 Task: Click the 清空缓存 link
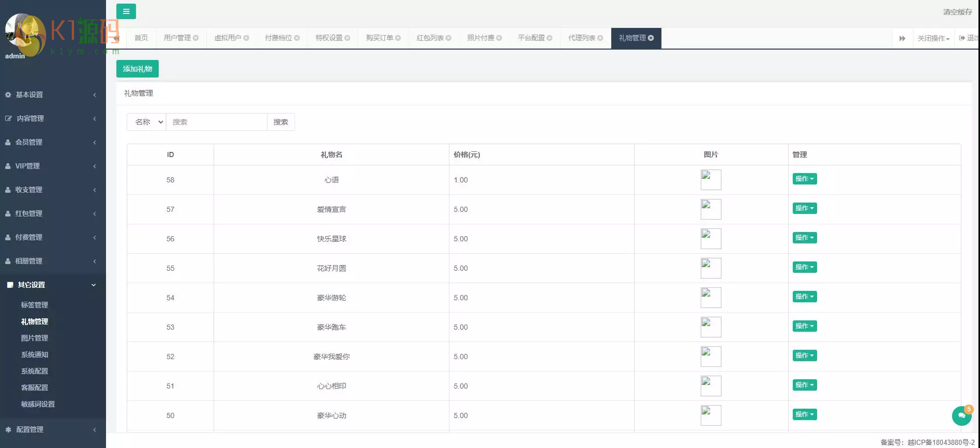tap(957, 11)
